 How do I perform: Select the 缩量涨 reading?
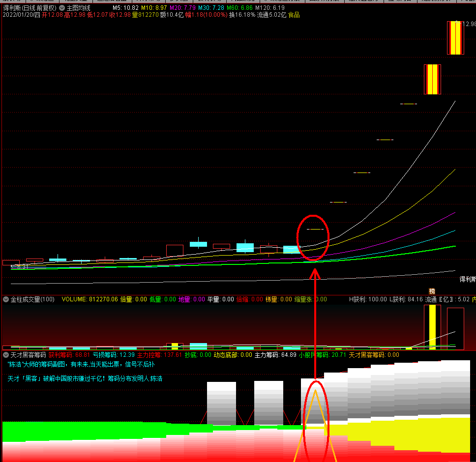click(x=311, y=299)
